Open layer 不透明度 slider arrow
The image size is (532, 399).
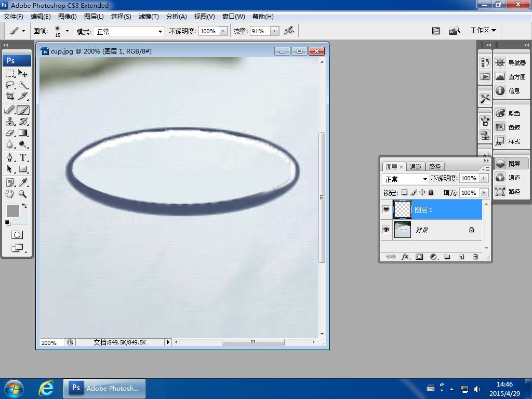point(484,178)
